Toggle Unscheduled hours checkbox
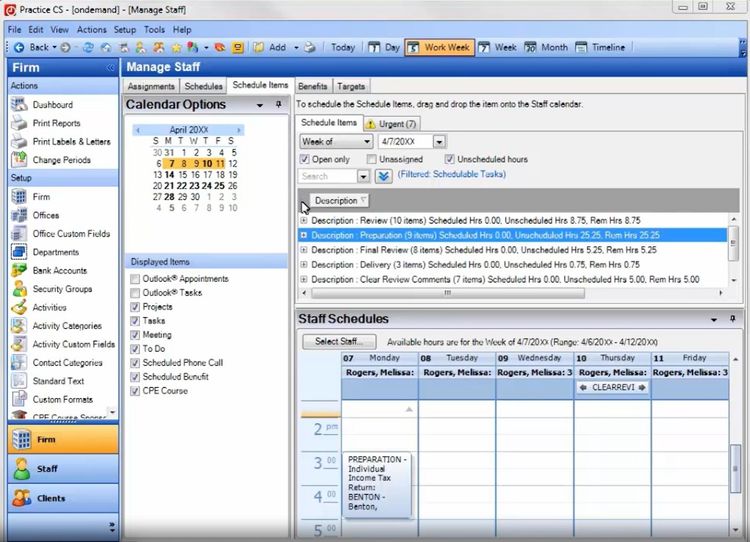 (449, 159)
